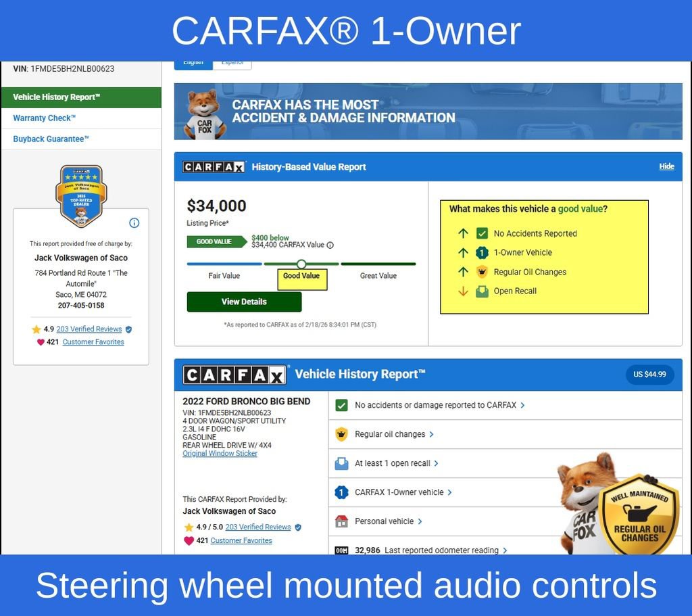Click the odometer reading icon
This screenshot has width=692, height=616.
[x=341, y=550]
